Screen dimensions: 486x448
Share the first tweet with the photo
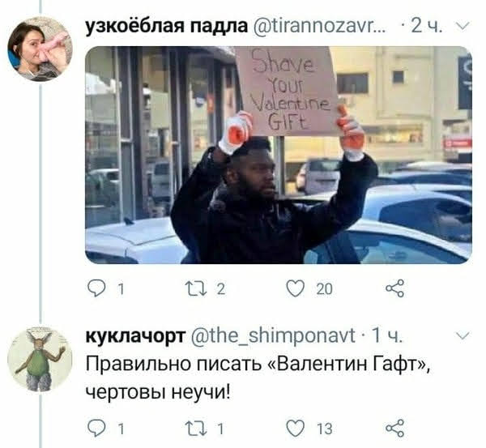395,288
